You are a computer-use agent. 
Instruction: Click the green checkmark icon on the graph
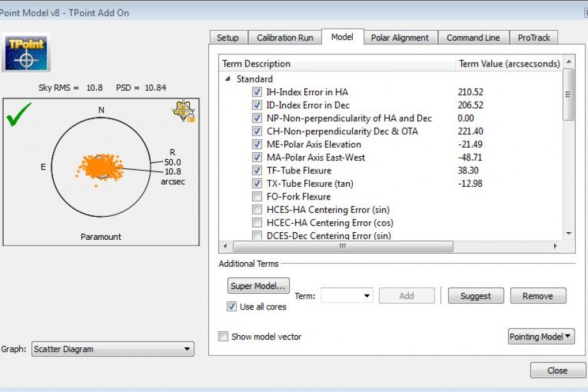(19, 115)
